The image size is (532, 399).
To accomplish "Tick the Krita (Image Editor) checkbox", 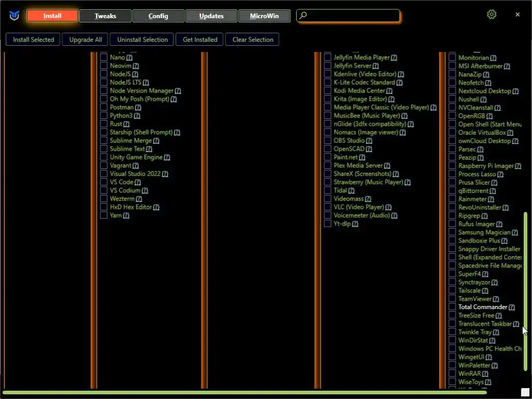I will click(x=327, y=99).
